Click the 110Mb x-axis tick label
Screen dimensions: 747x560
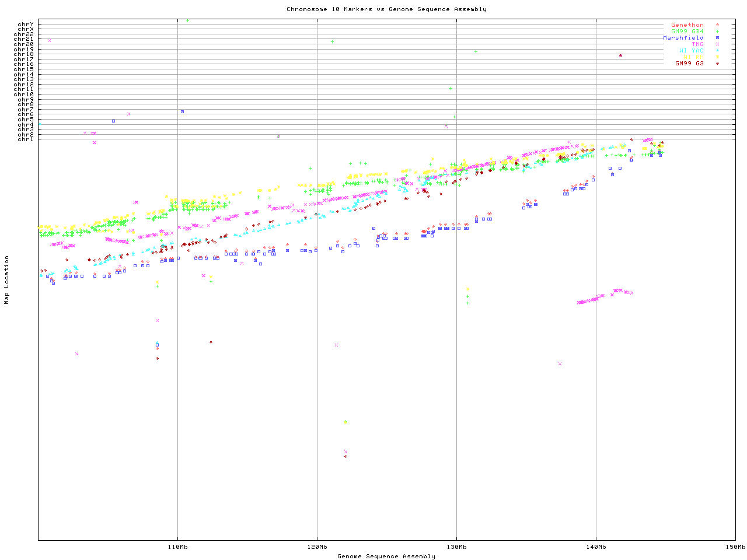click(177, 547)
